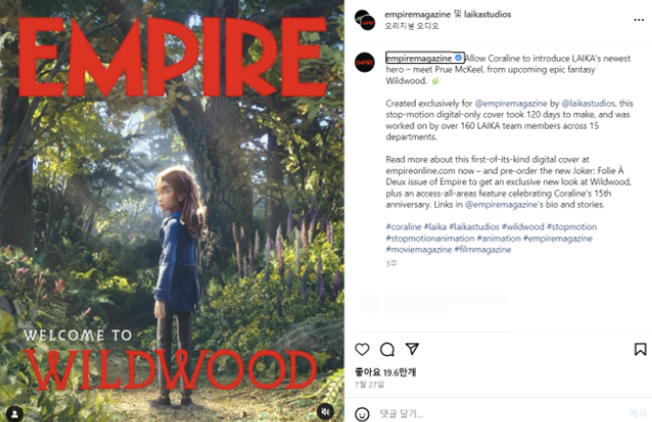
Task: Open the #stopmotionanimation hashtag
Action: (430, 238)
